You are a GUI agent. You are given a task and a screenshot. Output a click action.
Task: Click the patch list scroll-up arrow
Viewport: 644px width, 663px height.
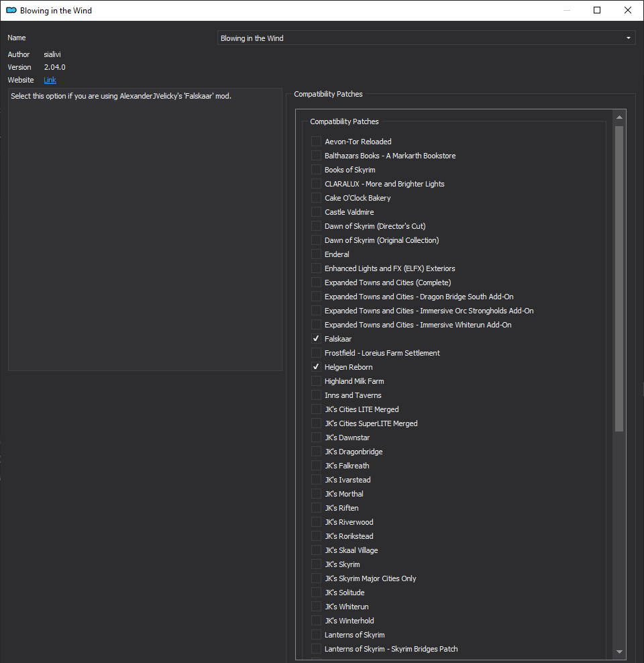pyautogui.click(x=619, y=117)
